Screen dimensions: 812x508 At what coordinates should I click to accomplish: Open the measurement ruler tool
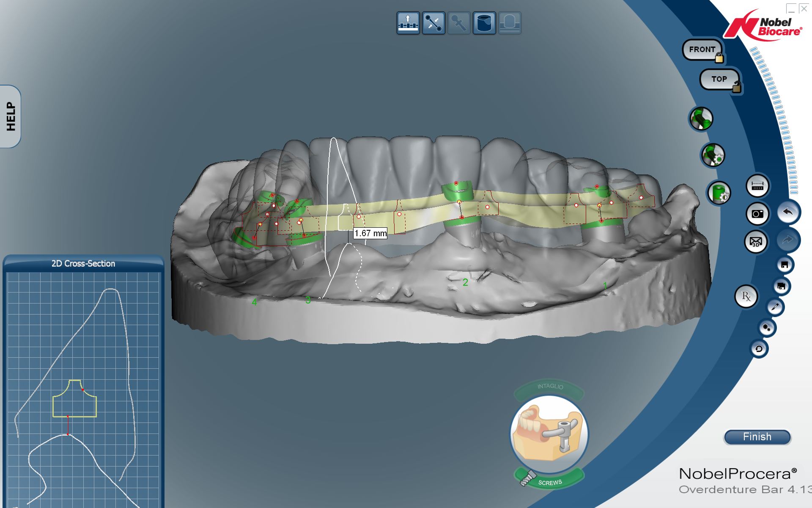pos(757,186)
